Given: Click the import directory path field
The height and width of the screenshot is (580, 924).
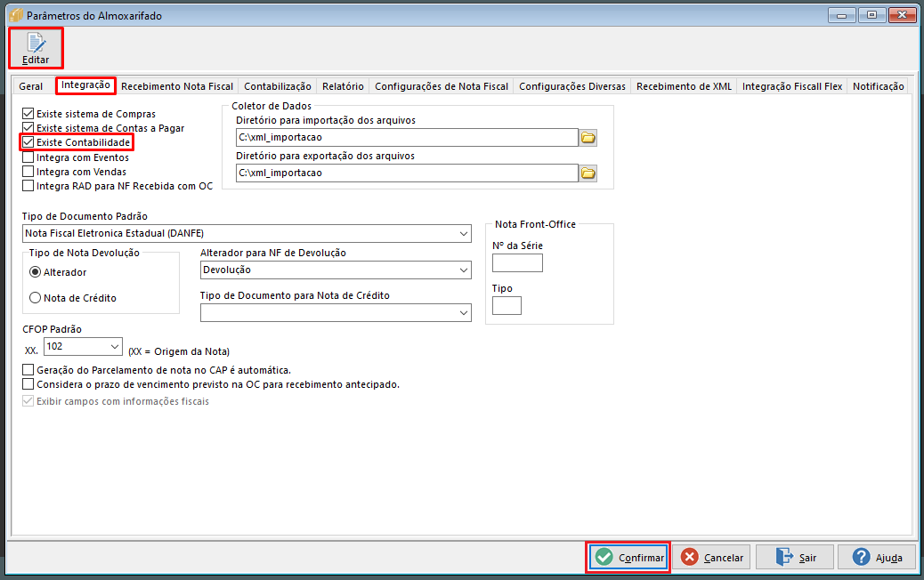Looking at the screenshot, I should (407, 138).
